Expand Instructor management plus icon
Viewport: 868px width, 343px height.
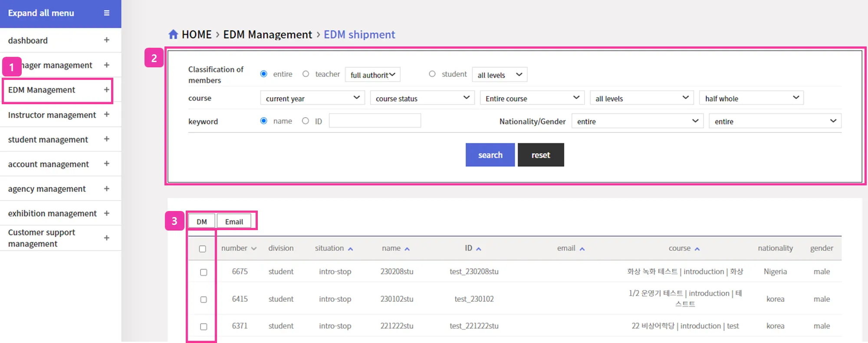click(x=106, y=114)
